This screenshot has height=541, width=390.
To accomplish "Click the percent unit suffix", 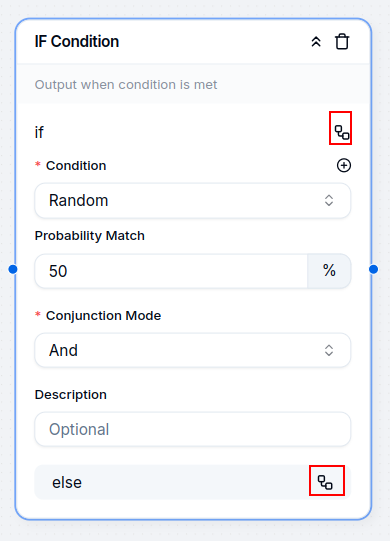I will pos(329,271).
